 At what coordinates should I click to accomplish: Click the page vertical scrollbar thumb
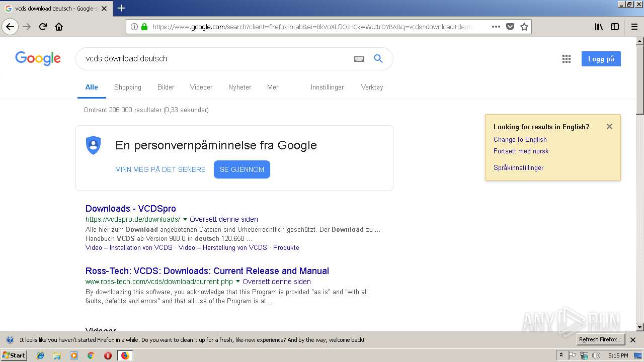pyautogui.click(x=640, y=79)
